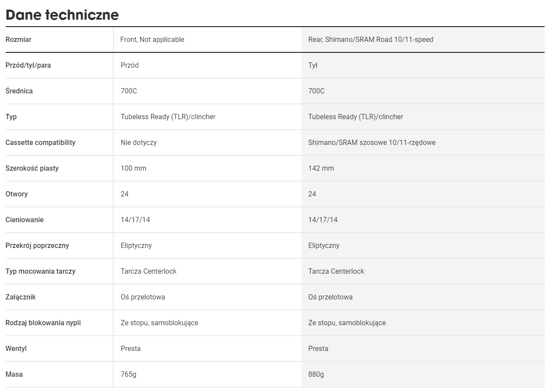Select the "Front, Not applicable" column header
The image size is (549, 392).
(152, 40)
